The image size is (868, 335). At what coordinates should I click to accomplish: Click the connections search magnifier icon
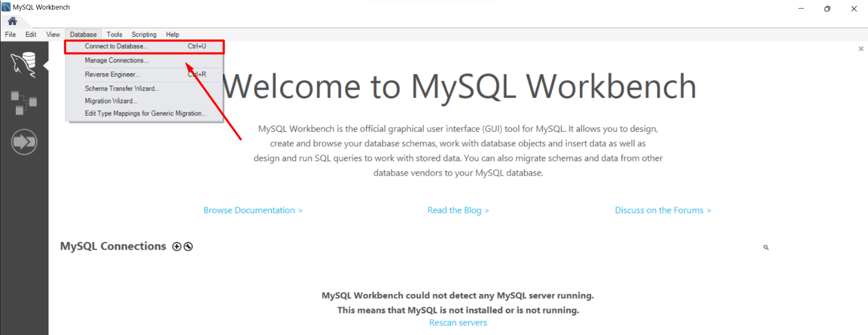pyautogui.click(x=766, y=247)
